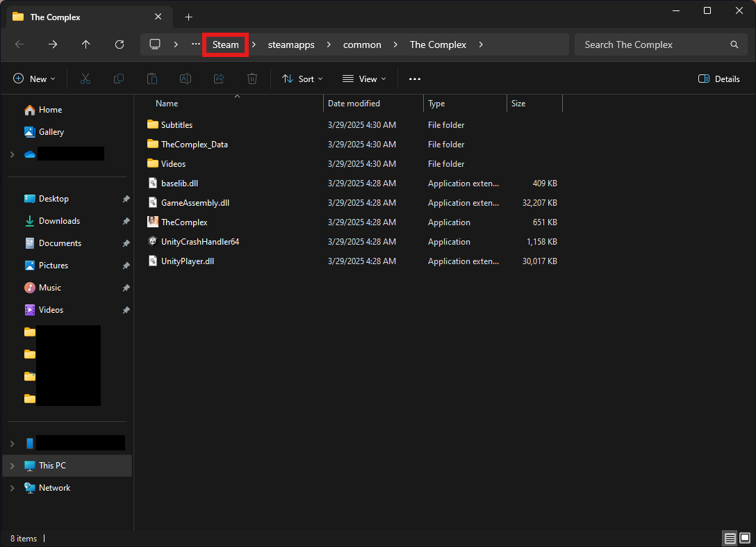Sort by the Size column header
Image resolution: width=756 pixels, height=547 pixels.
[518, 104]
